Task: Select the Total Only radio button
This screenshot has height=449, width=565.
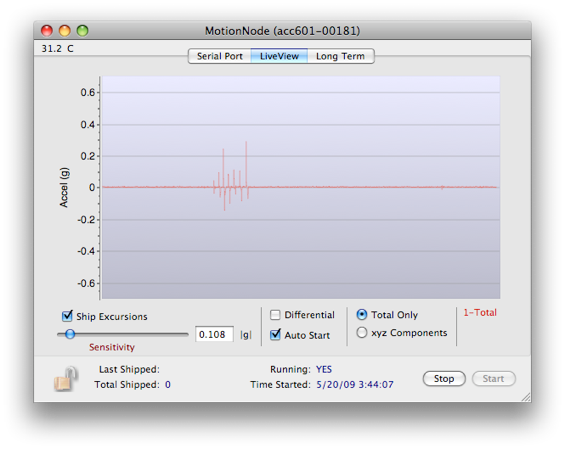Action: coord(362,315)
